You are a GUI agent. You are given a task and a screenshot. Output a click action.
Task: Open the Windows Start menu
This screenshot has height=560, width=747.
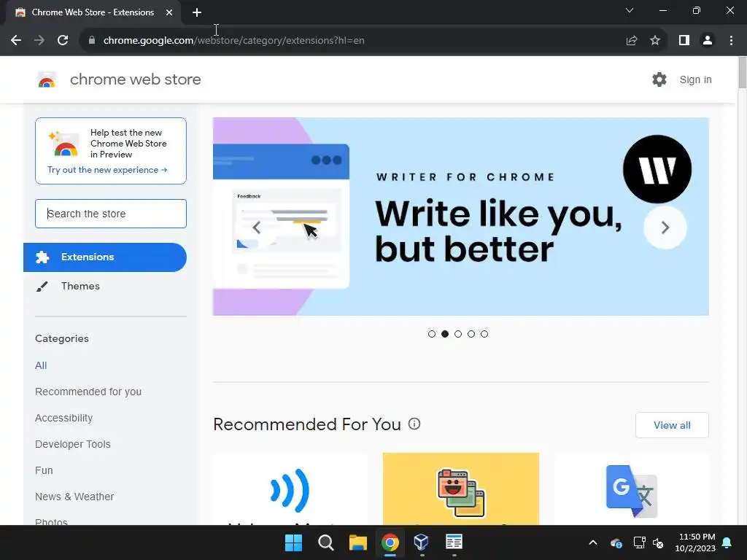pos(293,542)
